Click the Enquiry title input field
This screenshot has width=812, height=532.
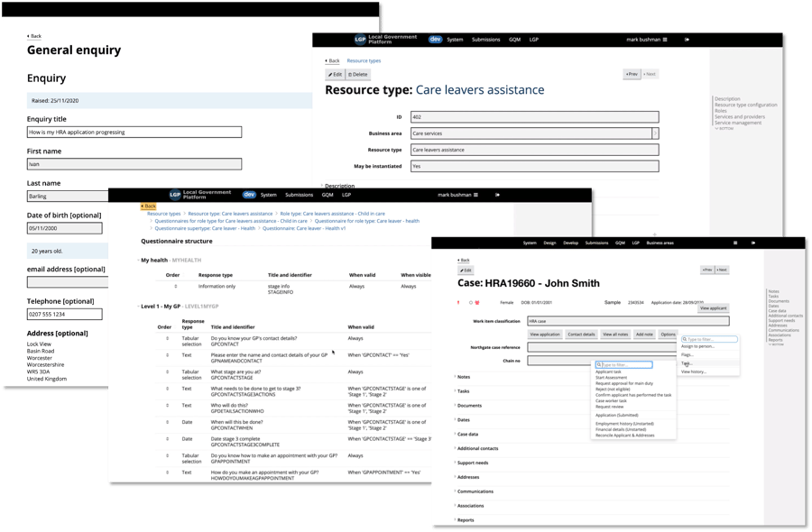(134, 132)
